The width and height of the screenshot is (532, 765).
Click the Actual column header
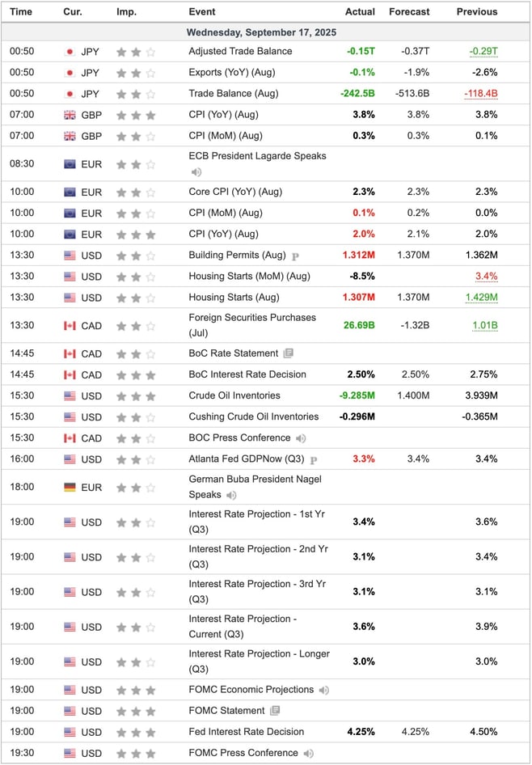(x=360, y=11)
